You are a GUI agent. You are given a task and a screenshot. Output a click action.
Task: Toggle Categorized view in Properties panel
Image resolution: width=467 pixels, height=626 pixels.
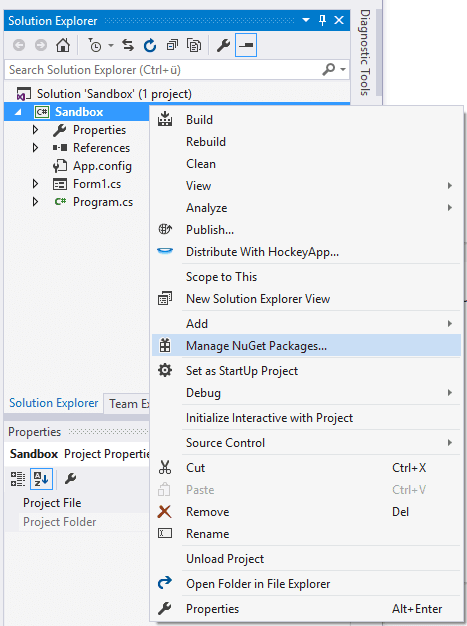(18, 478)
